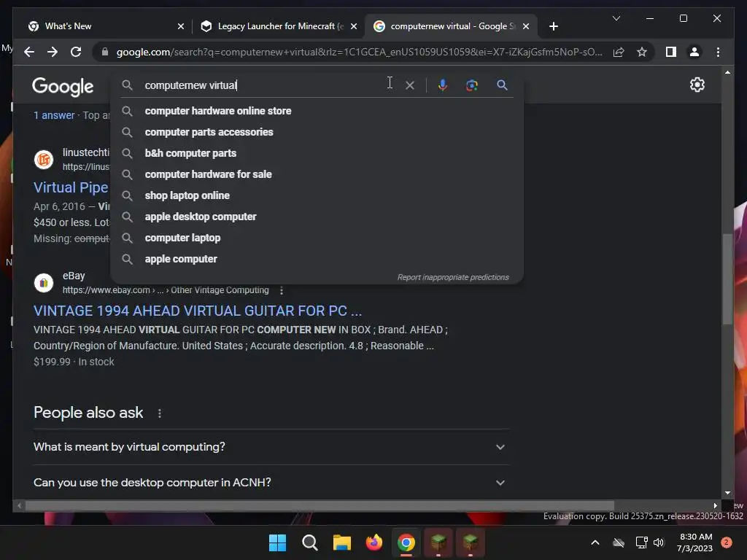The width and height of the screenshot is (747, 560).
Task: Open Google quick settings gear
Action: click(x=697, y=85)
